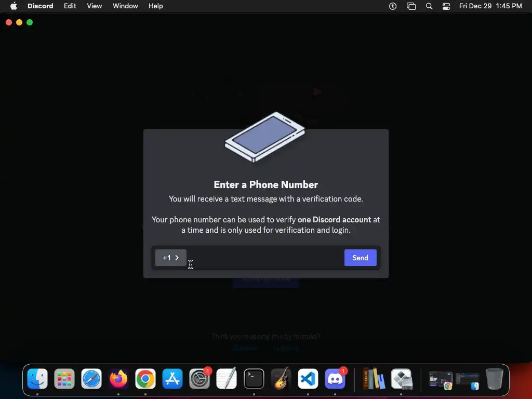
Task: Open the Trash in the Dock
Action: [495, 379]
